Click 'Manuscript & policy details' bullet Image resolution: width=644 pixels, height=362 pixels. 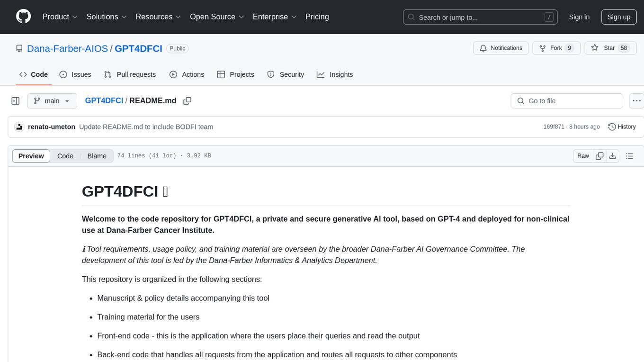(183, 298)
